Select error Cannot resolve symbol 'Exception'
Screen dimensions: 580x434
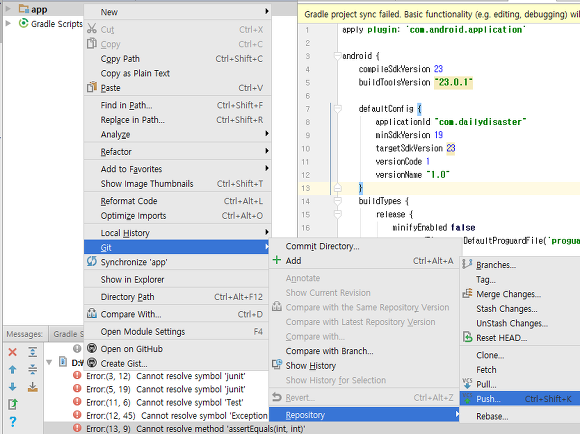(171, 416)
